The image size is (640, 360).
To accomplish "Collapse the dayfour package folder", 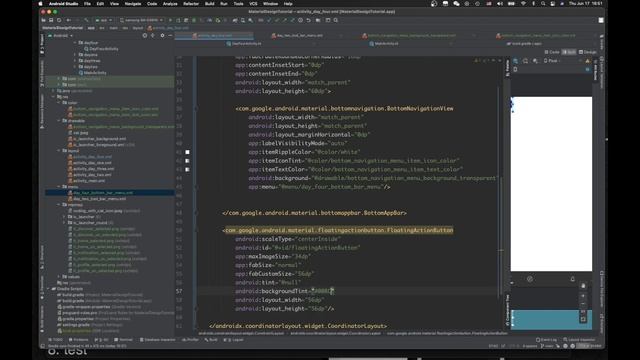I will [x=76, y=42].
